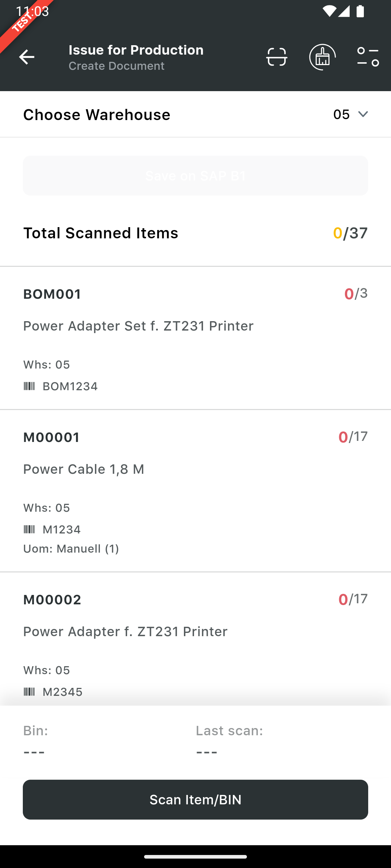
Task: Tap the M00001 quantity 0/17 counter
Action: (353, 437)
